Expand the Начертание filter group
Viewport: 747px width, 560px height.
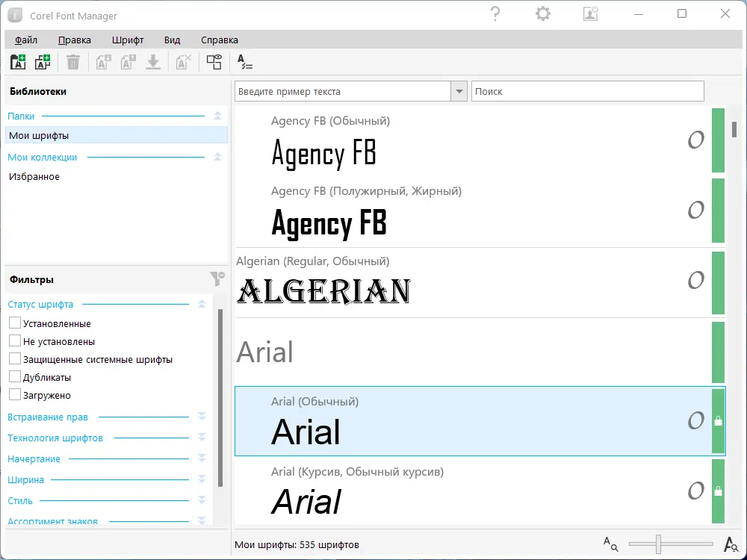(x=202, y=458)
